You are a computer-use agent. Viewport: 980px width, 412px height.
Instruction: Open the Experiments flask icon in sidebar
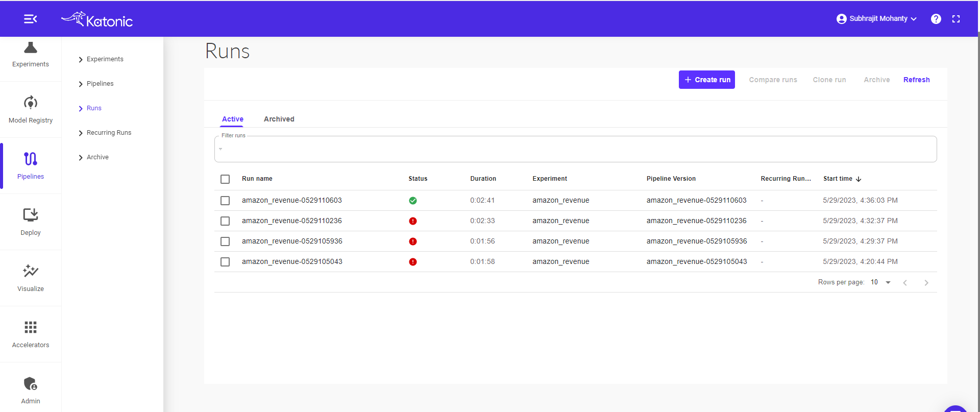tap(31, 48)
